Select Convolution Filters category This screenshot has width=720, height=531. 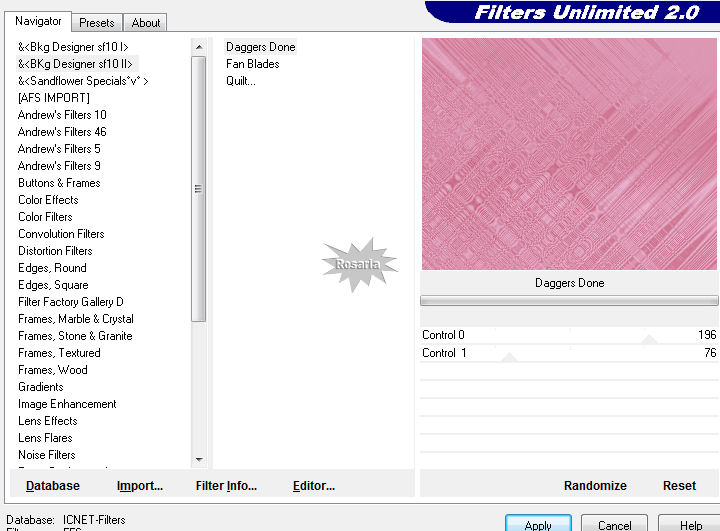point(61,234)
